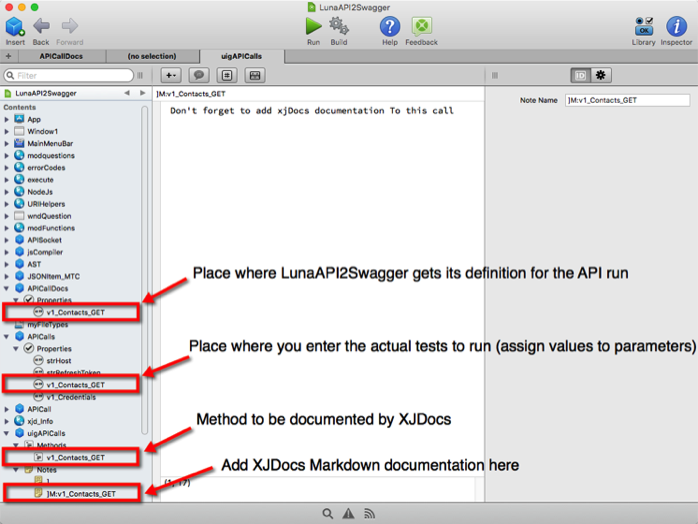Select the gear advanced inspector tab

(x=601, y=75)
